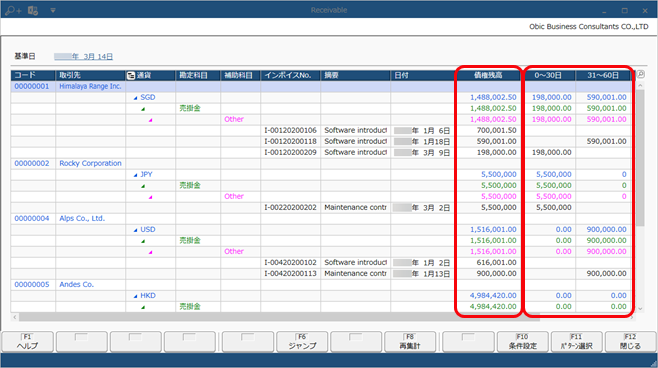Click the horizontal scrollbar thumb
The width and height of the screenshot is (658, 368).
279,317
